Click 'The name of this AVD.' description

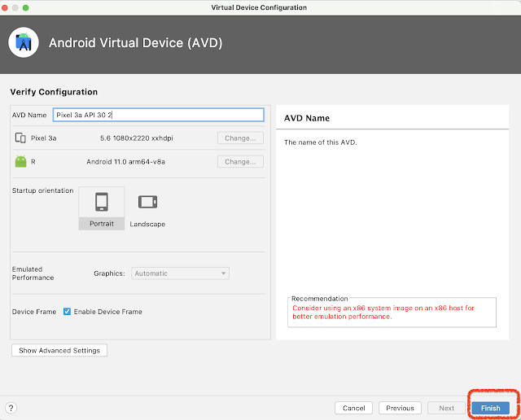coord(320,142)
